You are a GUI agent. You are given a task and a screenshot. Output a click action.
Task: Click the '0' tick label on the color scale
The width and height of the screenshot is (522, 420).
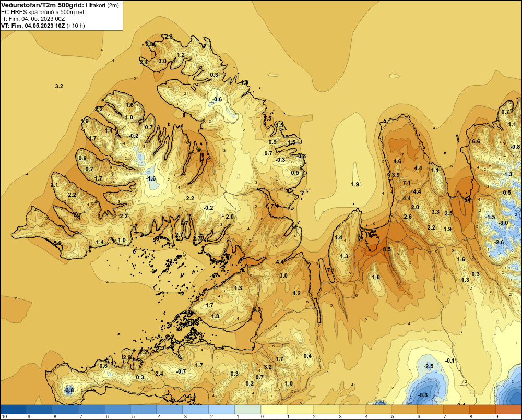(262, 417)
